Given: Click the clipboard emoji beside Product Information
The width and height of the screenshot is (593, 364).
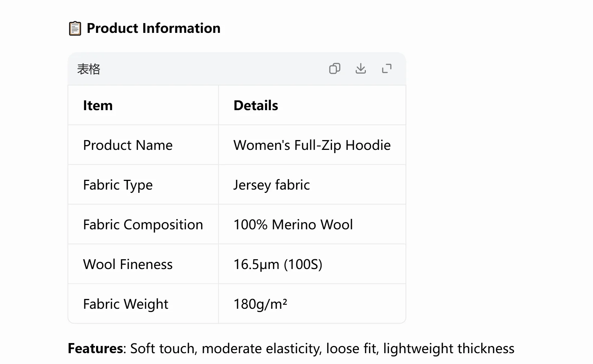Looking at the screenshot, I should pyautogui.click(x=75, y=29).
